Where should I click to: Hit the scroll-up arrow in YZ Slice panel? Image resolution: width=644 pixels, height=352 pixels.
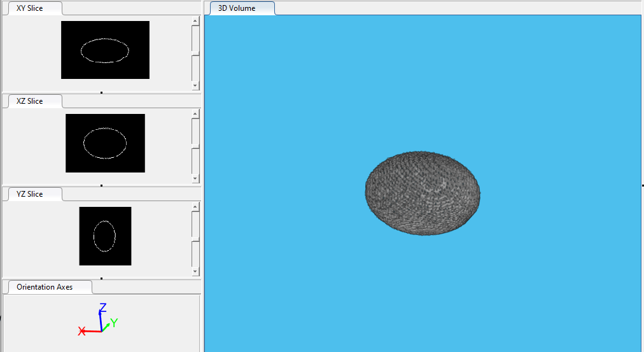(x=195, y=207)
